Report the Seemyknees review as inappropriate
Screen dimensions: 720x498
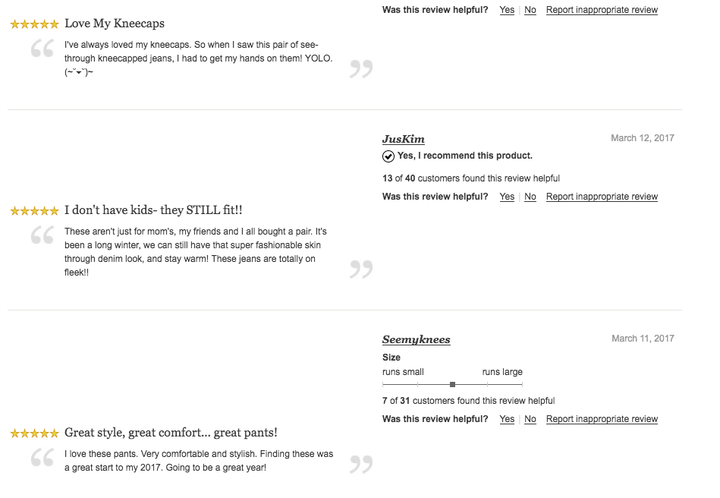[x=602, y=419]
